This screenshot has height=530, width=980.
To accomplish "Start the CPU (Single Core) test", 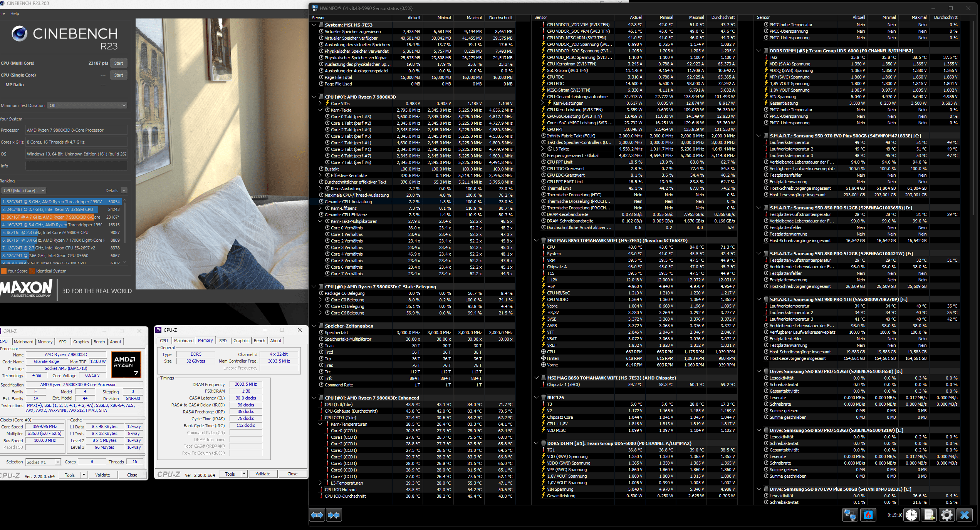I will click(x=119, y=75).
